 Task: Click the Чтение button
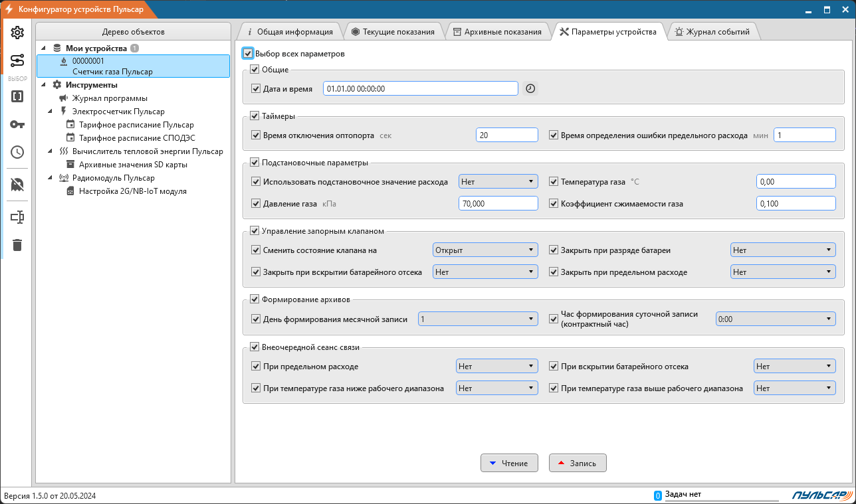click(x=509, y=463)
